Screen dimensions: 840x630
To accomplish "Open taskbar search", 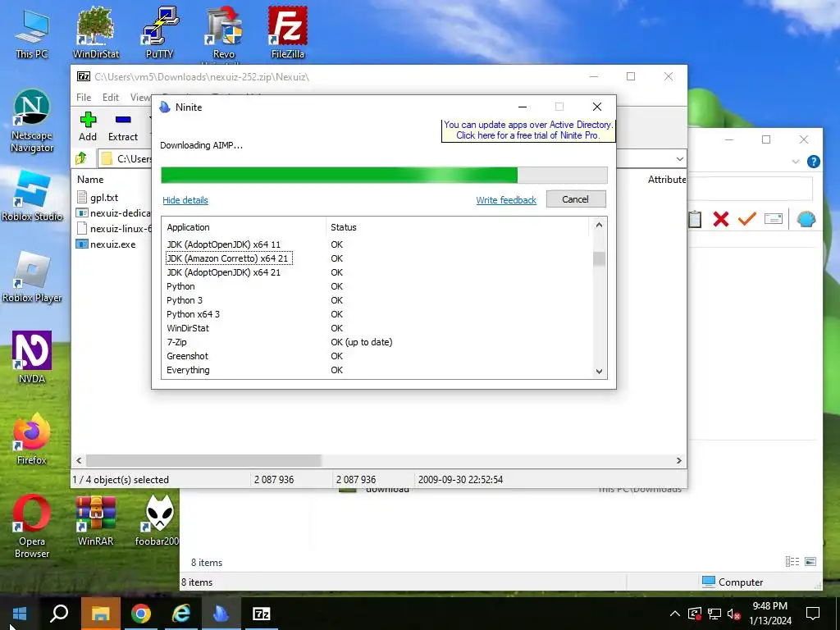I will coord(59,614).
